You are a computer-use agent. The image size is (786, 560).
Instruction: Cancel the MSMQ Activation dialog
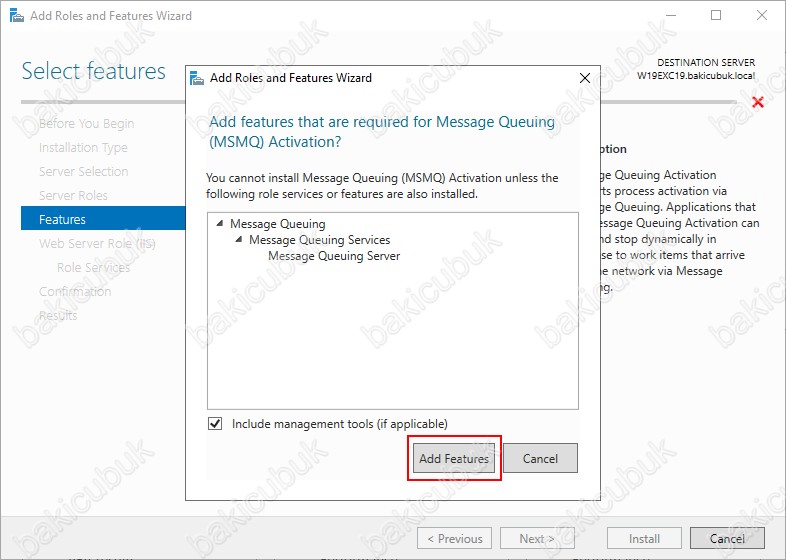pyautogui.click(x=540, y=458)
